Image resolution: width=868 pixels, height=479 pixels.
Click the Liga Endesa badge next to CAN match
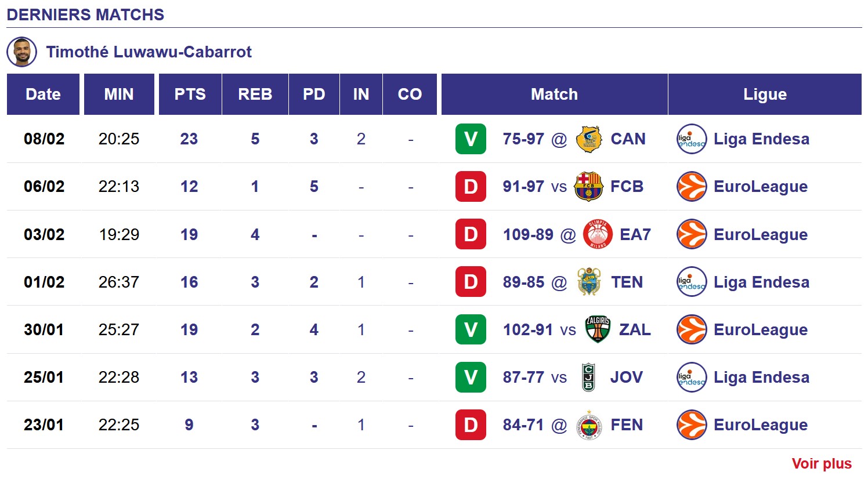click(692, 139)
